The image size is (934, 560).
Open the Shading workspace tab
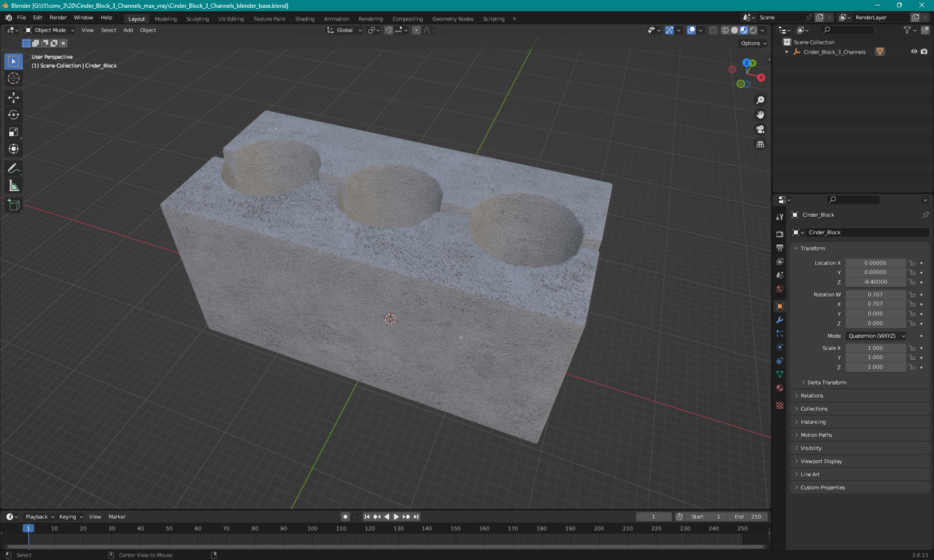[x=305, y=18]
